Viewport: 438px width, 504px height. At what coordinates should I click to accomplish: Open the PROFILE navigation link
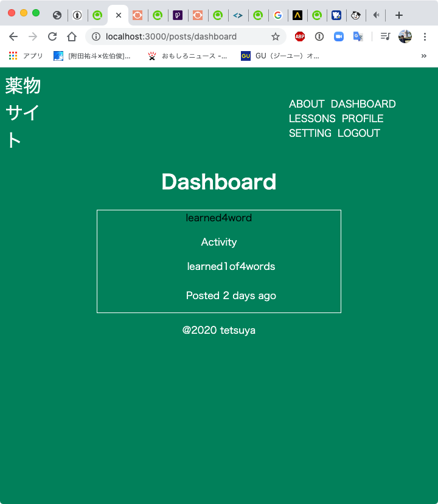coord(363,119)
